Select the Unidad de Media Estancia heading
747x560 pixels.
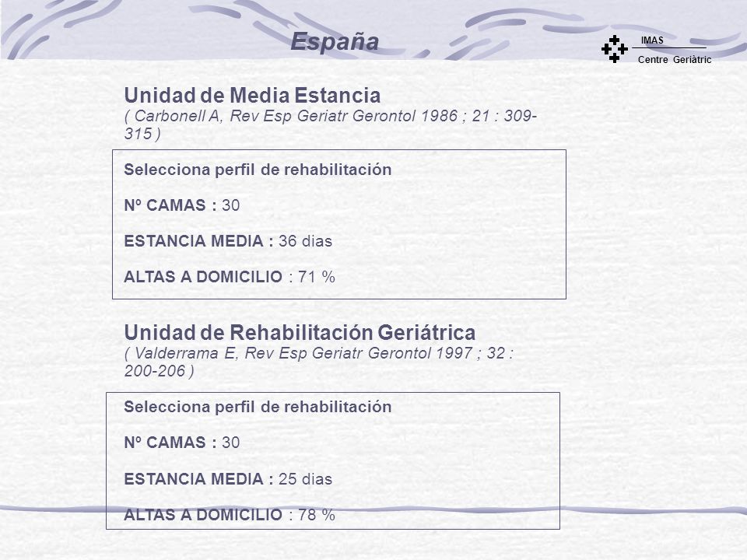[x=252, y=95]
